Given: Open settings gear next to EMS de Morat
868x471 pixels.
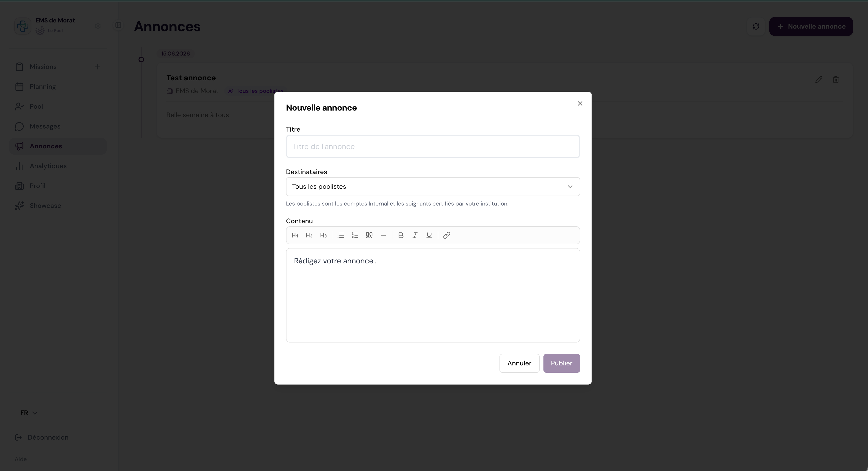Looking at the screenshot, I should [x=98, y=26].
